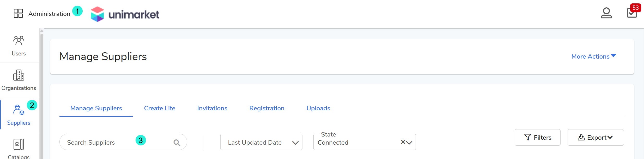The height and width of the screenshot is (159, 644).
Task: Open the Administration apps grid icon
Action: [x=18, y=13]
